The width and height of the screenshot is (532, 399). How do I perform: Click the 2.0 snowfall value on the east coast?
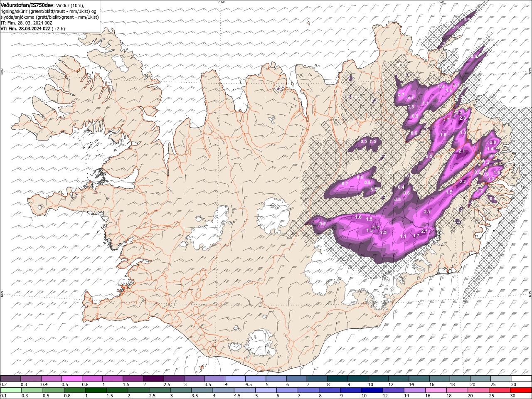click(x=493, y=143)
